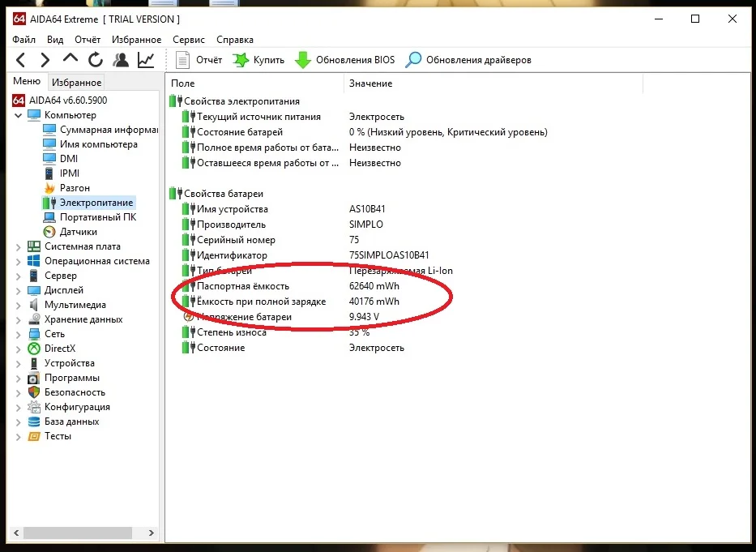Open the user profile toolbar icon
The image size is (756, 552).
point(121,60)
